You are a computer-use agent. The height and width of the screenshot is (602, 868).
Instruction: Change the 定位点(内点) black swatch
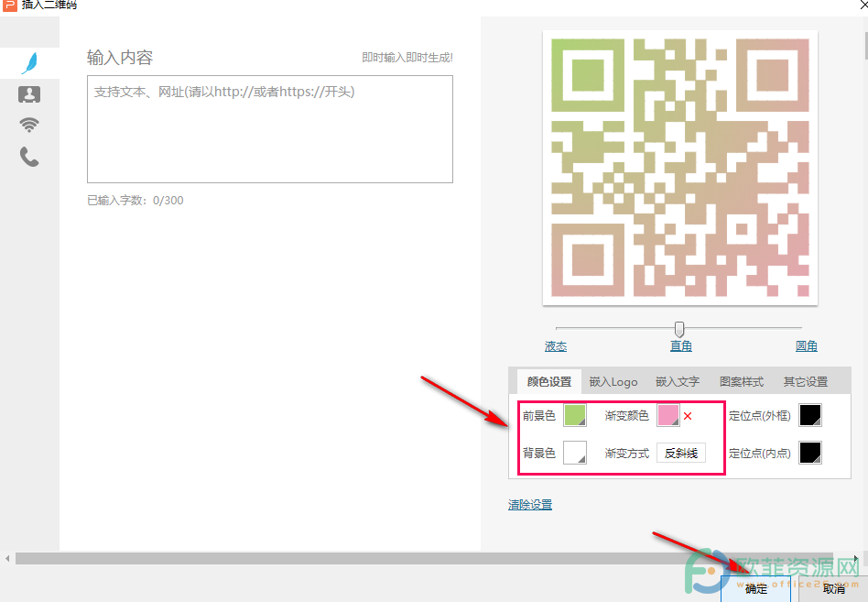point(810,453)
